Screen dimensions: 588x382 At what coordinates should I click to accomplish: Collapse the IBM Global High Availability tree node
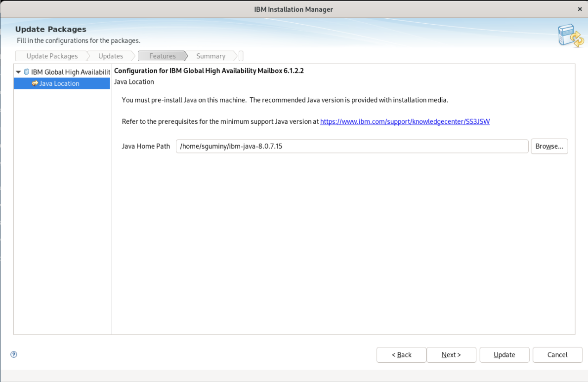pos(19,72)
